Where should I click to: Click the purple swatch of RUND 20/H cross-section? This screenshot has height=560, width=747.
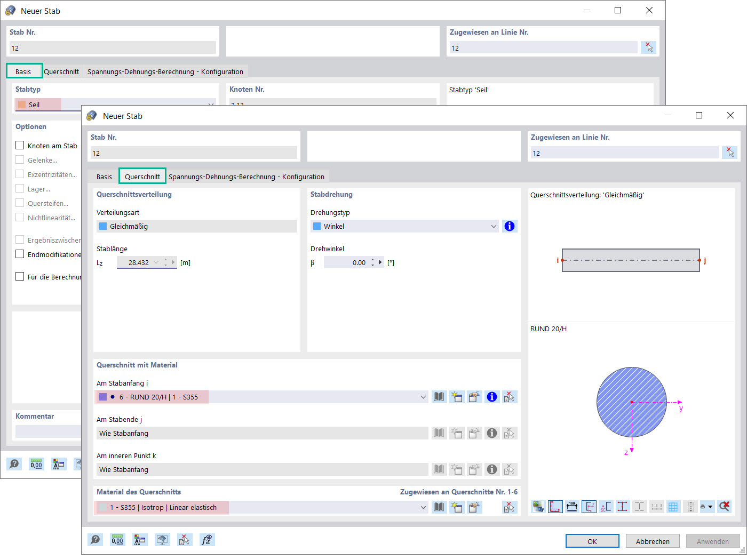(103, 397)
